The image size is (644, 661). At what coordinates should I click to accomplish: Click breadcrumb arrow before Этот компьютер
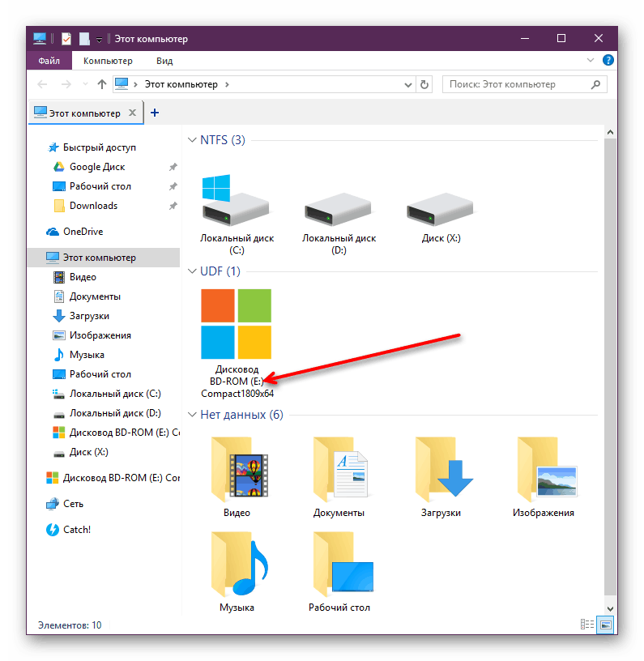coord(135,84)
